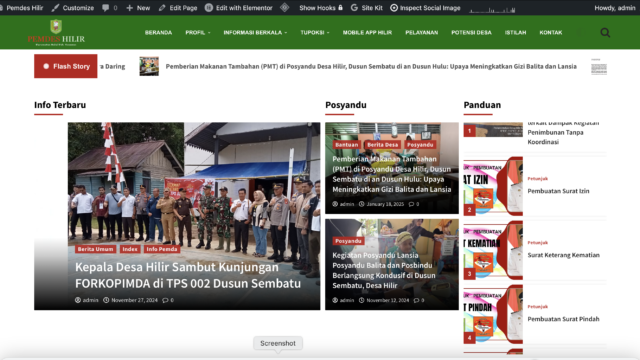Click the diamond hooks icon in admin bar
640x360 pixels.
pyautogui.click(x=285, y=7)
